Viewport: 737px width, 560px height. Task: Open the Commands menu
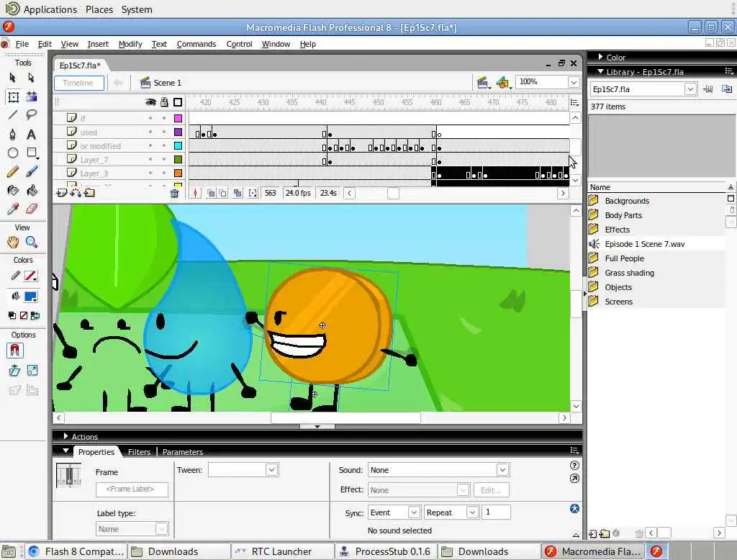196,44
